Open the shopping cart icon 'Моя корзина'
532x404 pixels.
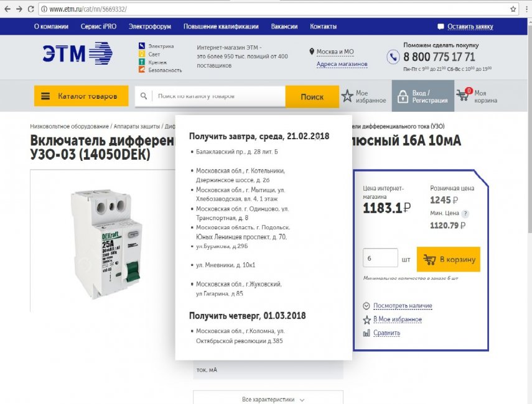point(464,96)
